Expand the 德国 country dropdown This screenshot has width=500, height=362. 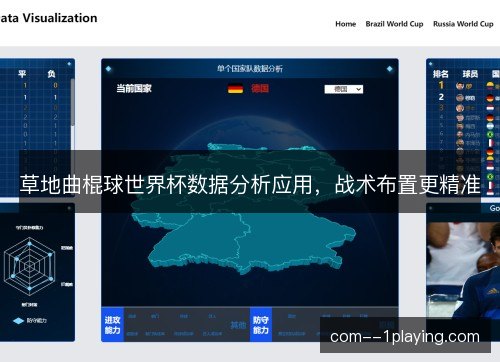tap(344, 89)
